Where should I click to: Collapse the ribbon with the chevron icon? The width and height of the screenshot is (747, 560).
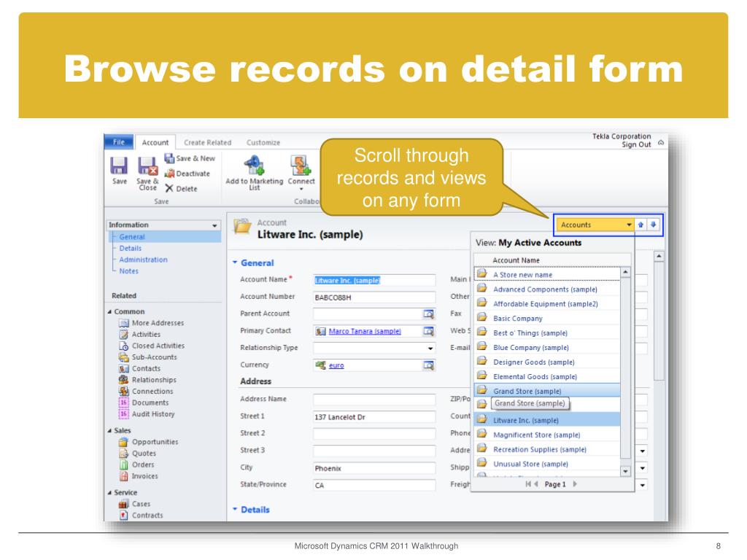(x=661, y=142)
